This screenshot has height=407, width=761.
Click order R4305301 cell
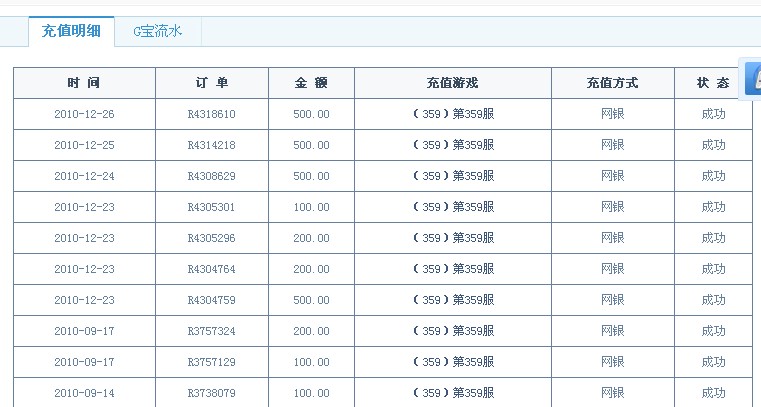212,207
